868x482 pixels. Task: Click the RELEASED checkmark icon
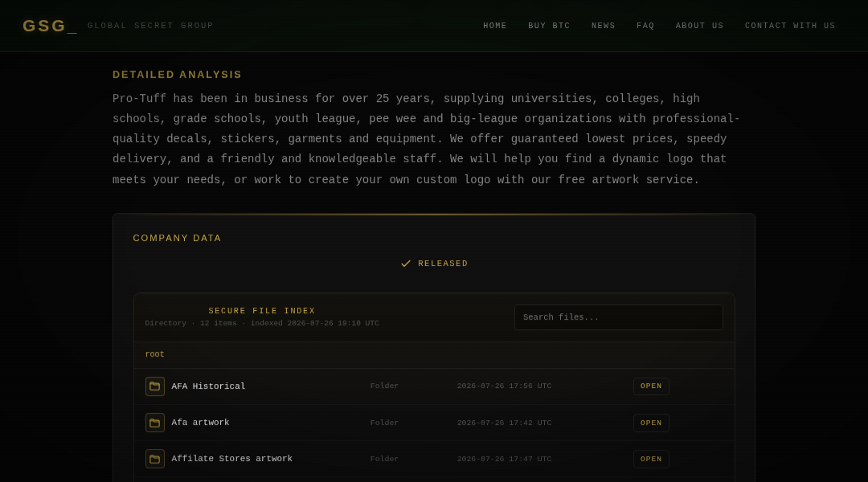coord(406,263)
